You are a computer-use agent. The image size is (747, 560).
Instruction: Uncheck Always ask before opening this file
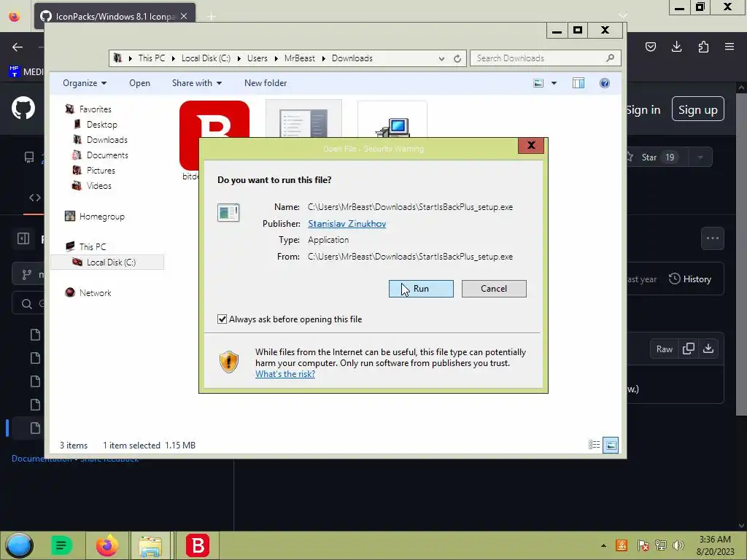tap(222, 319)
